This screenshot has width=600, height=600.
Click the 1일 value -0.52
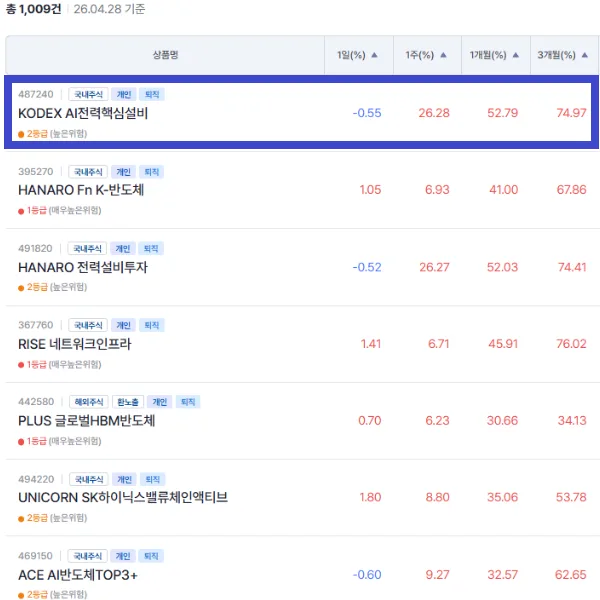(x=367, y=267)
